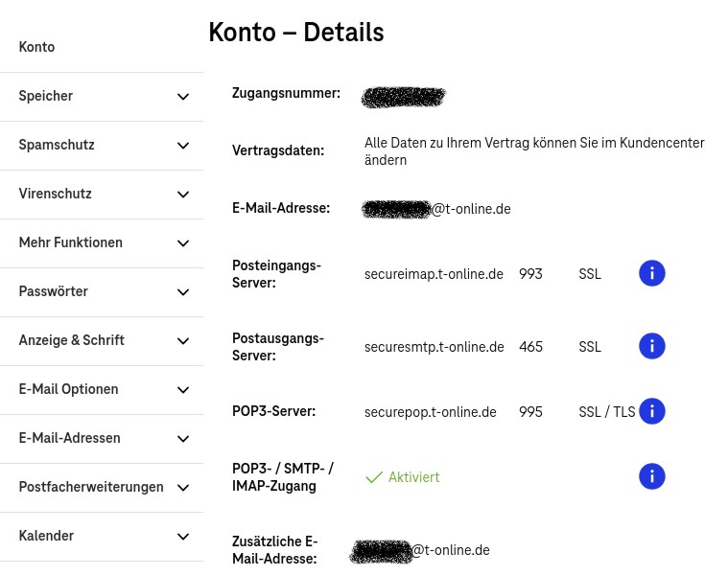Select Postfacherweiterungen menu entry
This screenshot has width=728, height=576.
pyautogui.click(x=91, y=487)
